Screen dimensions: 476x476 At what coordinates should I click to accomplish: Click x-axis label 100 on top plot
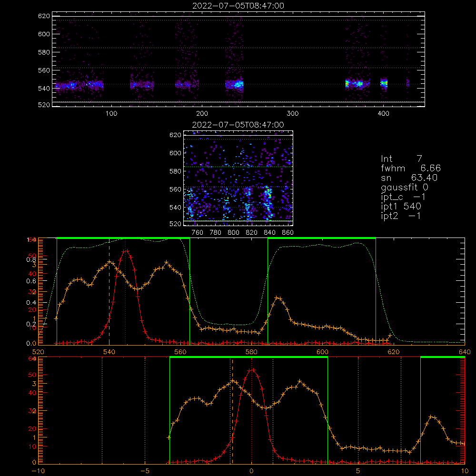pos(111,114)
